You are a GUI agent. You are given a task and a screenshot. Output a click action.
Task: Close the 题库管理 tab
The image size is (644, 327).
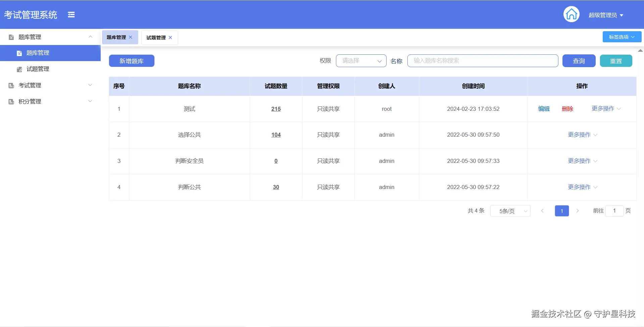click(131, 37)
